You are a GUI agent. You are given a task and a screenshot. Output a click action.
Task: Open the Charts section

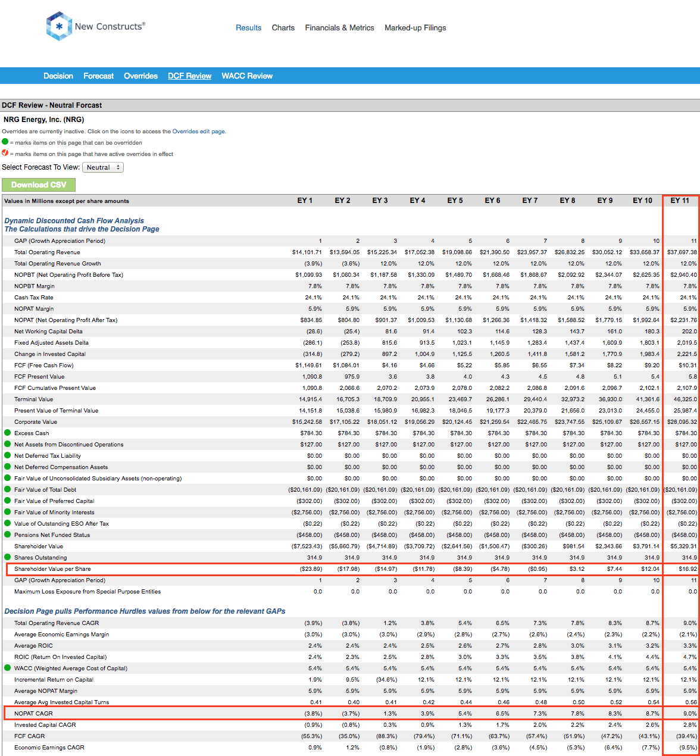point(283,27)
